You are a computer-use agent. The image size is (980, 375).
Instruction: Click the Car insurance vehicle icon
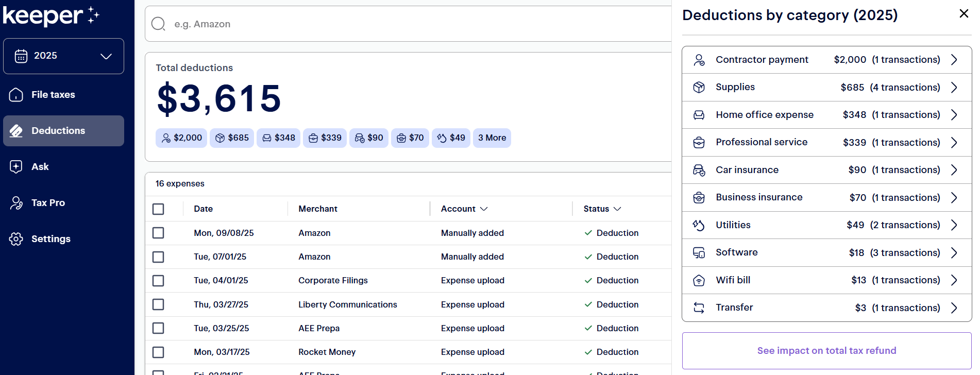699,170
